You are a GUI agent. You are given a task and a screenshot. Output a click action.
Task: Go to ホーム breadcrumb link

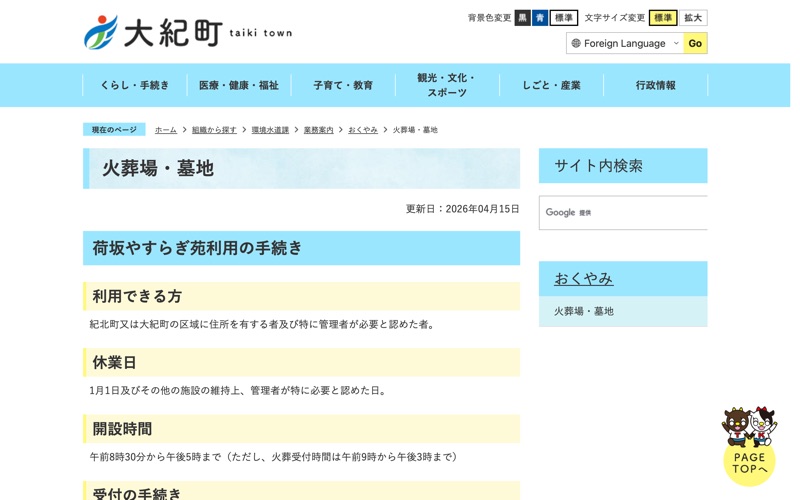(x=166, y=130)
